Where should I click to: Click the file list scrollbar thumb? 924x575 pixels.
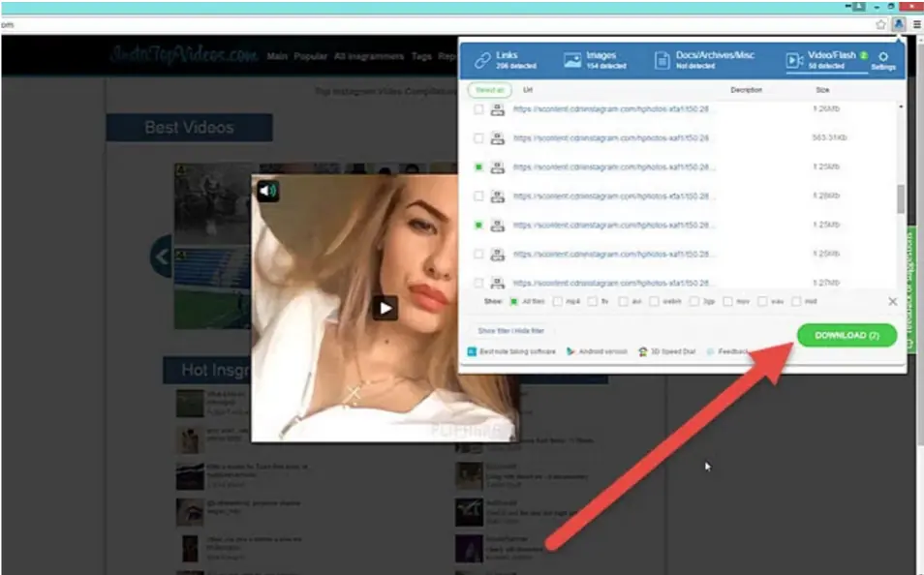(x=901, y=199)
